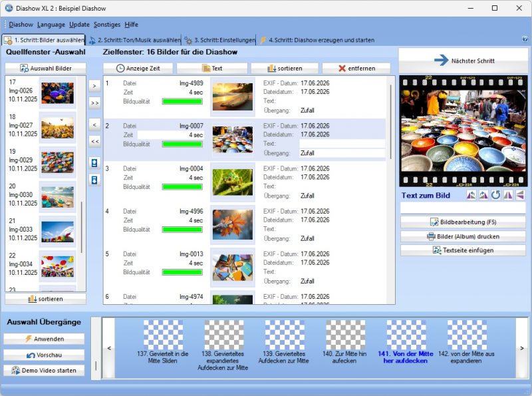Select transition 139 Gevierteltes Aufdecken zur Mitte
The width and height of the screenshot is (532, 396).
pos(284,342)
